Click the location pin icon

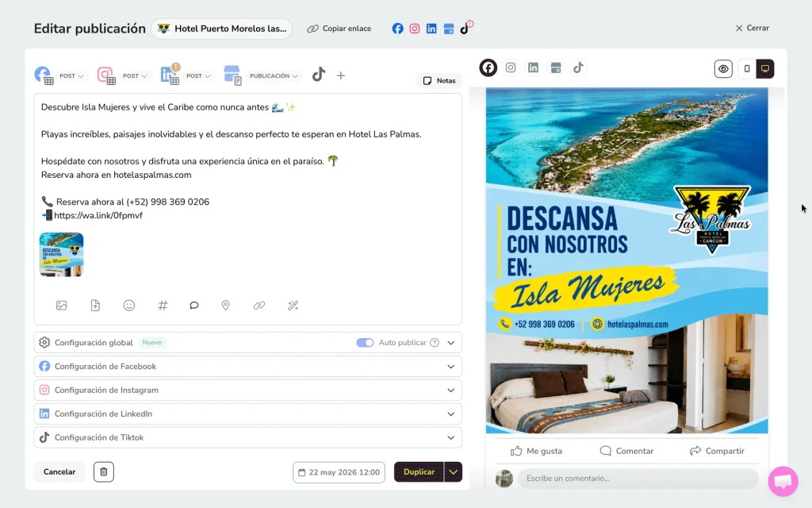click(225, 306)
